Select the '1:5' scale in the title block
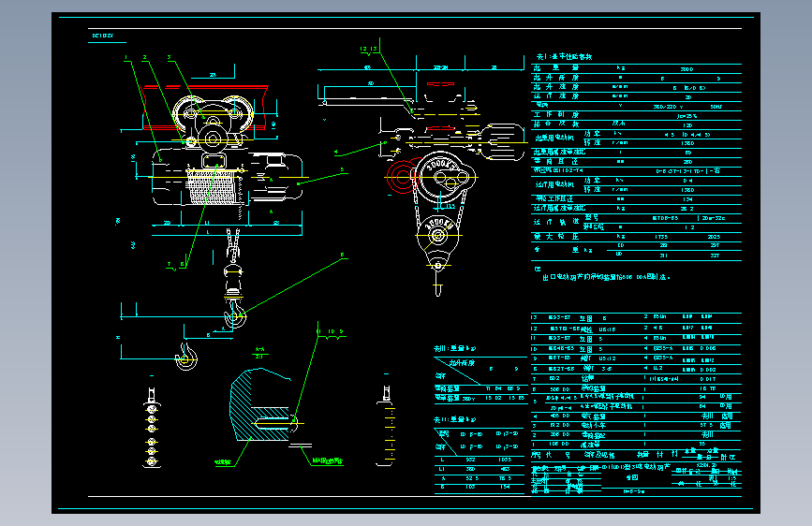 [x=731, y=479]
